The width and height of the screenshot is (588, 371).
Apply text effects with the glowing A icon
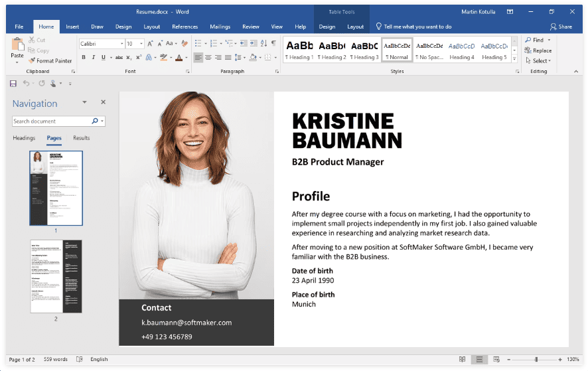149,57
